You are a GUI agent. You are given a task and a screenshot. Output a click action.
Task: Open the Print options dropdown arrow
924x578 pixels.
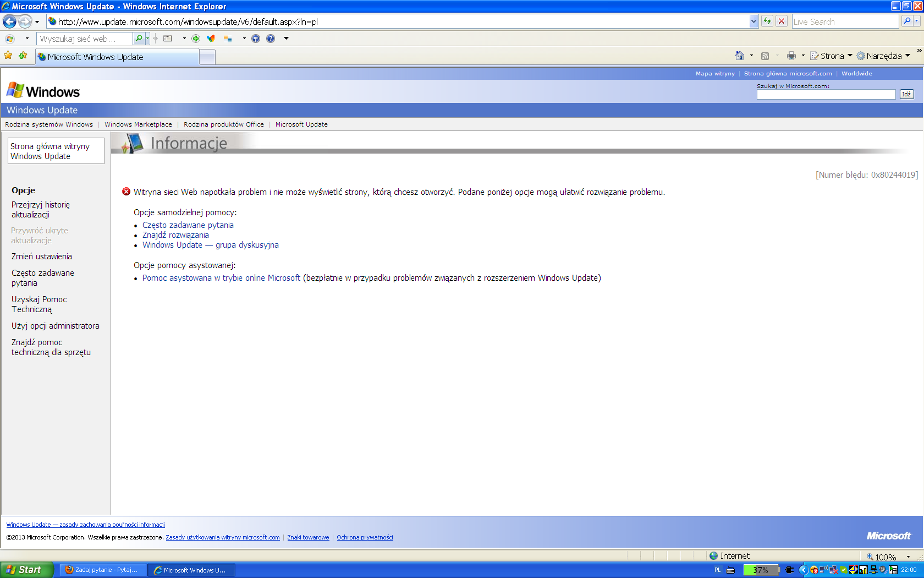[803, 56]
